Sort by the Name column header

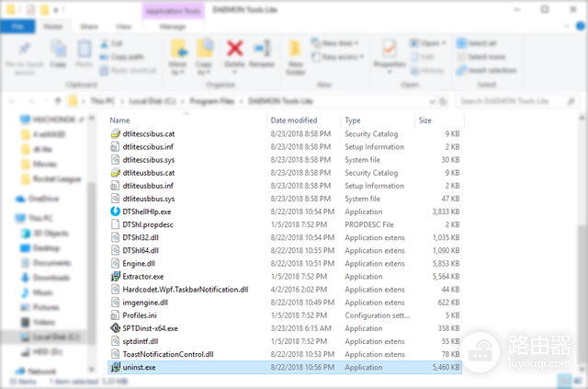[119, 120]
